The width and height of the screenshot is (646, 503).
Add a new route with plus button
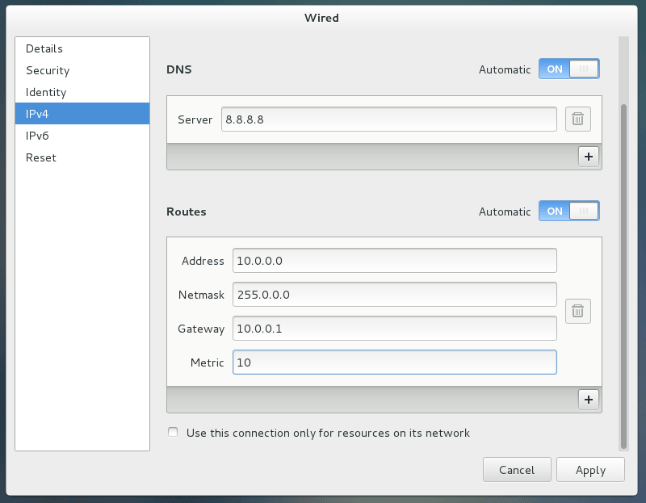tap(588, 399)
